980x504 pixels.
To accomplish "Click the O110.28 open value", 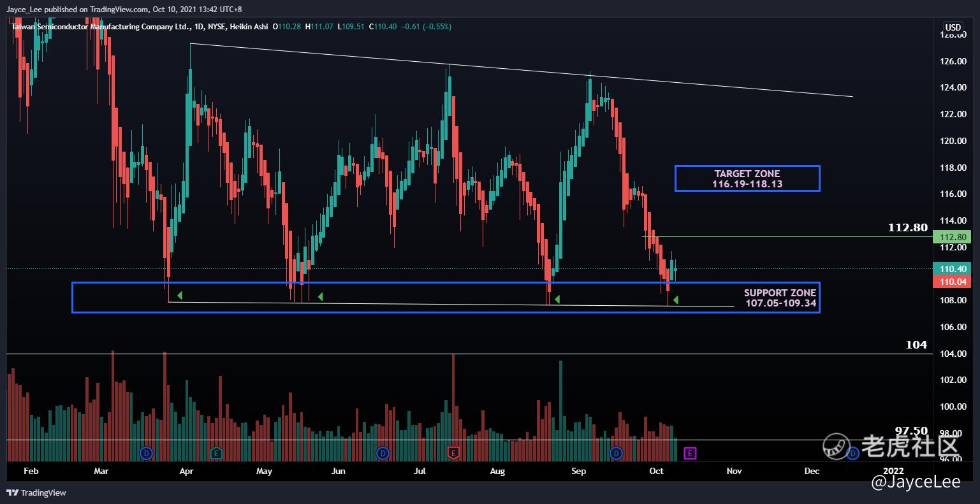I will [287, 27].
